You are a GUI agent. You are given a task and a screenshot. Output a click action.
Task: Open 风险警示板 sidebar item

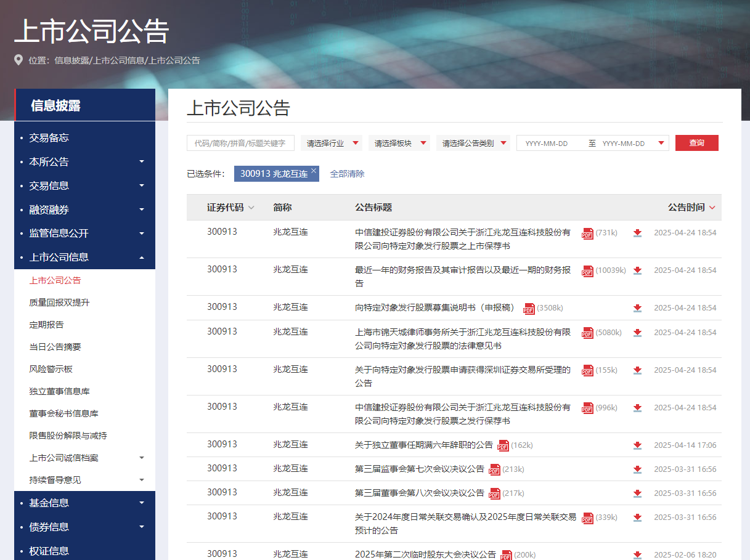[x=51, y=369]
